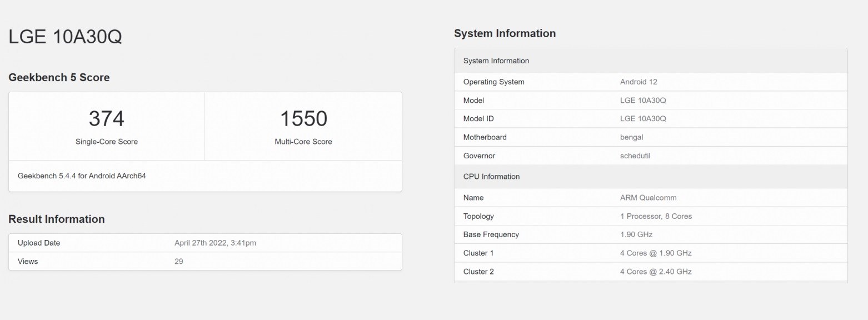Select the "Result Information" heading
This screenshot has width=868, height=320.
pos(57,219)
